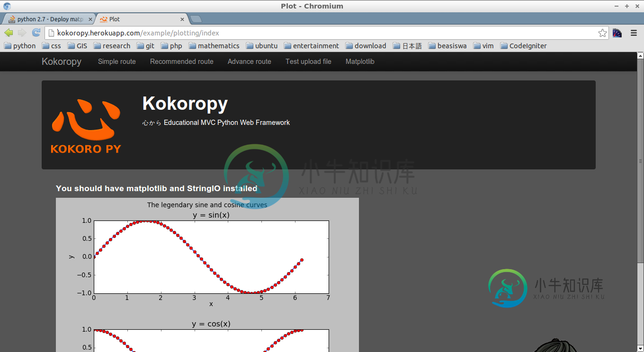Viewport: 644px width, 352px height.
Task: Open the css bookmarks folder
Action: tap(52, 46)
